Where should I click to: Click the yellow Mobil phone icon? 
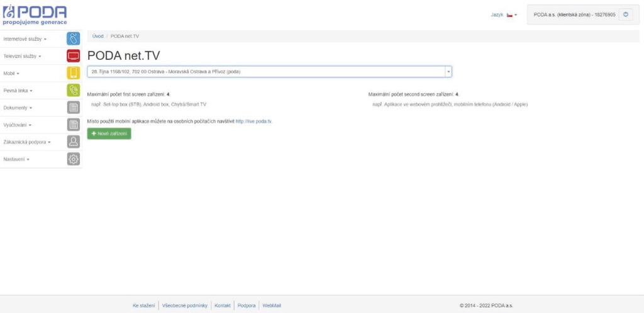pos(73,73)
